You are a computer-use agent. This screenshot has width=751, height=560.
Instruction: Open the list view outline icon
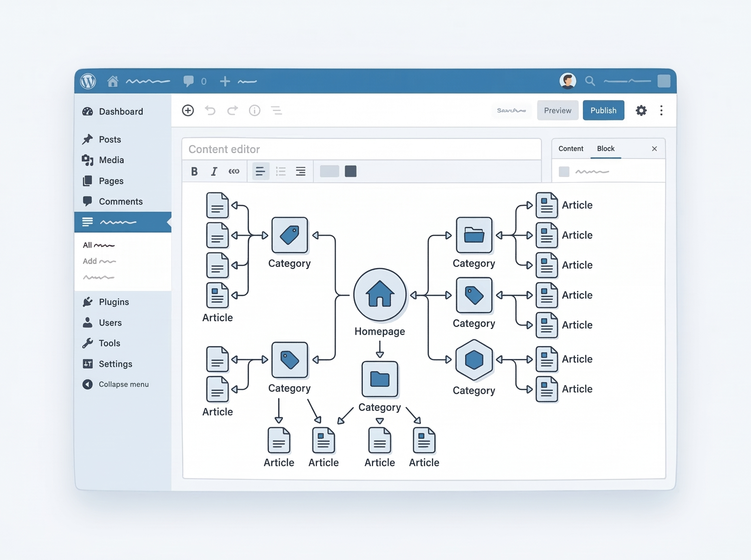[x=277, y=111]
